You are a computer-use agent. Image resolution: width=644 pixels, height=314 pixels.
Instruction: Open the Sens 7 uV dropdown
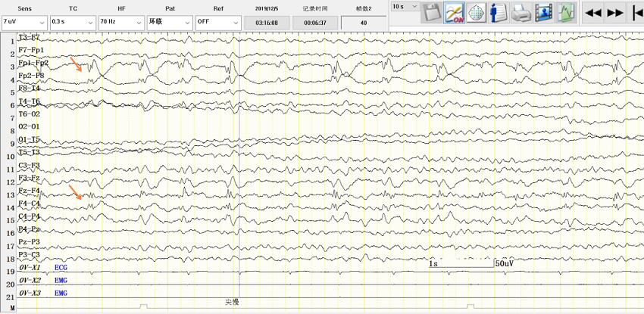tap(23, 22)
